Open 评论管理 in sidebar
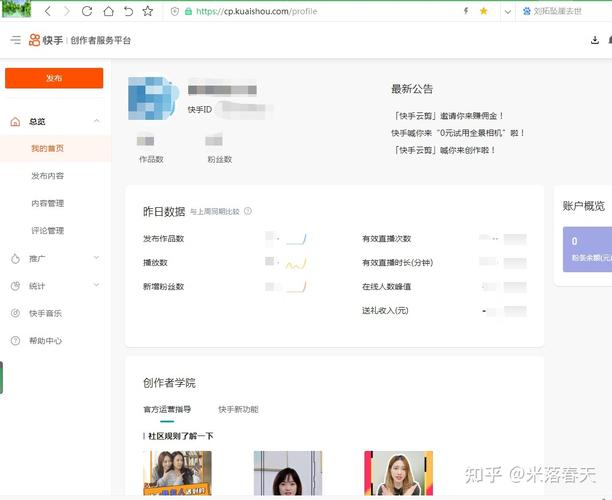This screenshot has width=612, height=500. click(x=47, y=230)
